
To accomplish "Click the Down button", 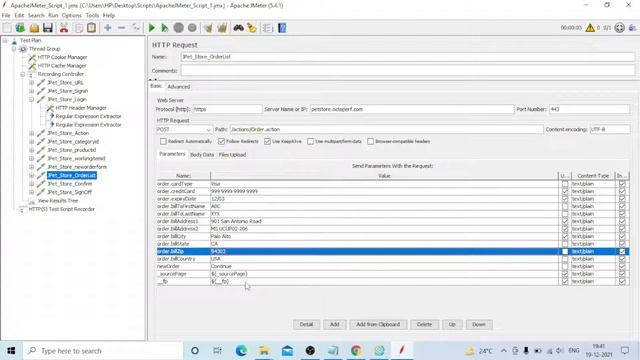I will [x=479, y=324].
